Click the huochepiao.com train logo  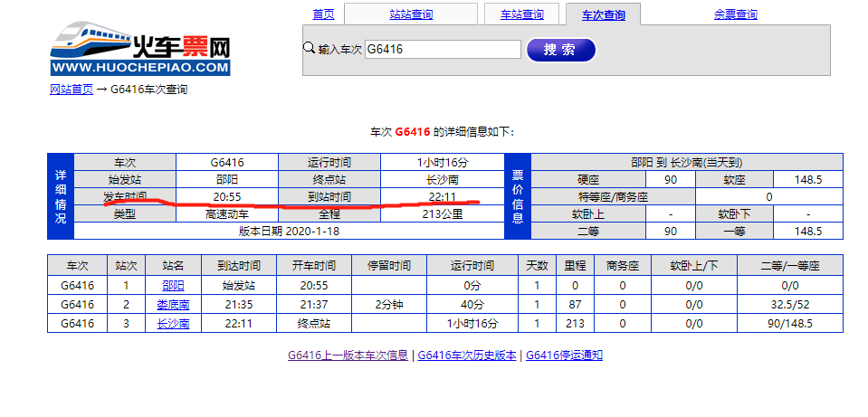pyautogui.click(x=140, y=49)
